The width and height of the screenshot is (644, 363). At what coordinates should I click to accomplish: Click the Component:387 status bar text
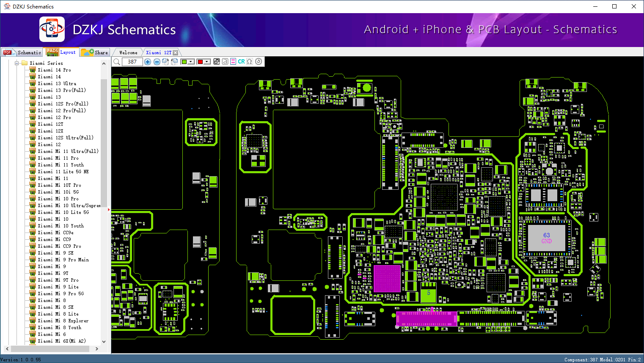[581, 360]
